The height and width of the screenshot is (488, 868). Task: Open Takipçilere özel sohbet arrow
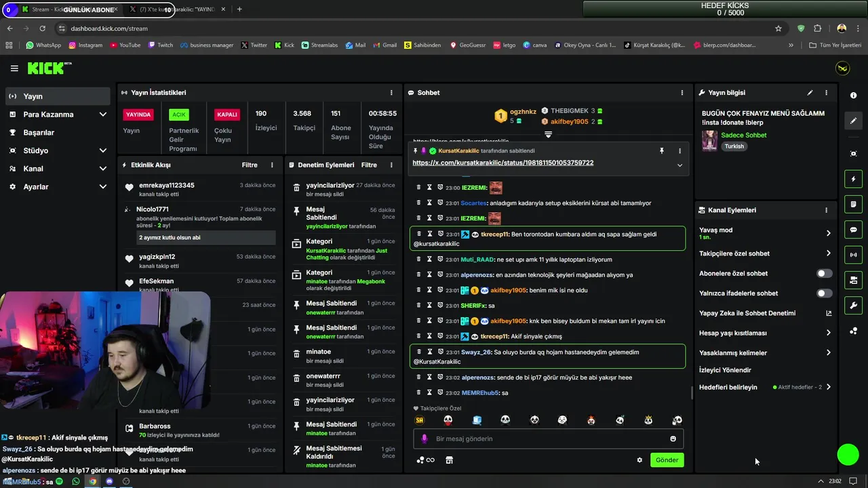828,253
